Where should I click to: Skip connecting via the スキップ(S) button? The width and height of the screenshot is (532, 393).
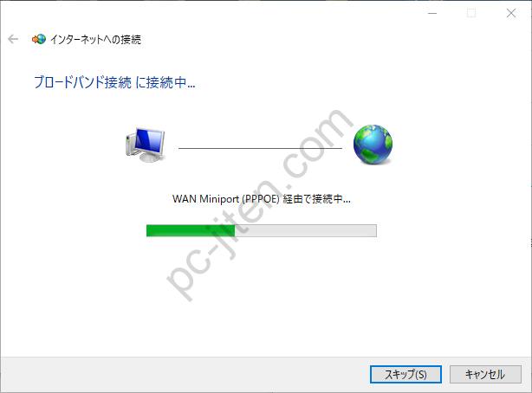[405, 374]
